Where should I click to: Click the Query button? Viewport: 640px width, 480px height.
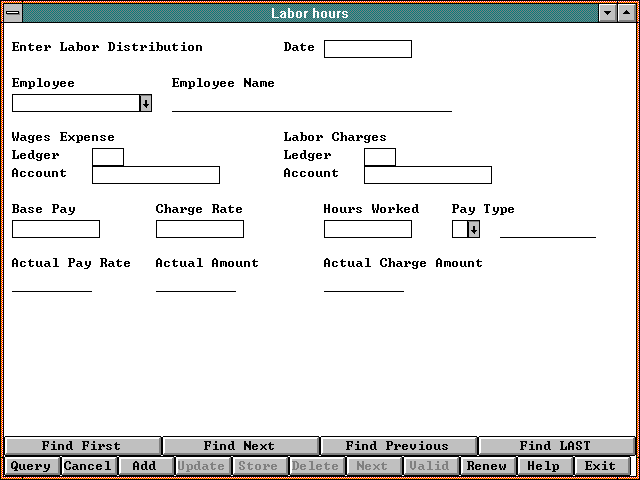pyautogui.click(x=31, y=466)
